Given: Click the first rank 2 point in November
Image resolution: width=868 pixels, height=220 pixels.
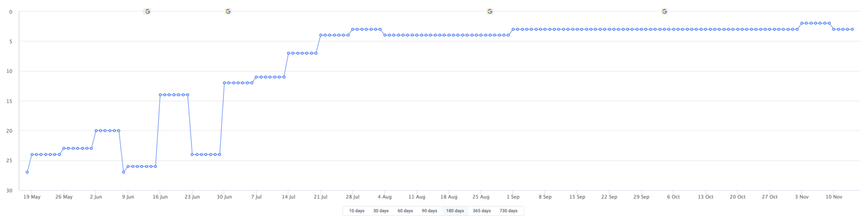Looking at the screenshot, I should pyautogui.click(x=802, y=23).
